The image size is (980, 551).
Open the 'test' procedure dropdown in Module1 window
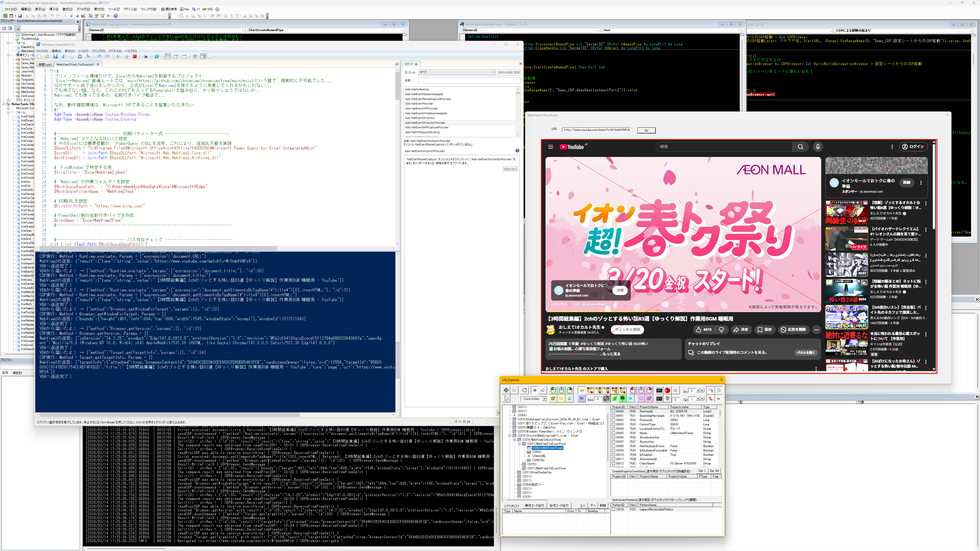click(x=672, y=30)
